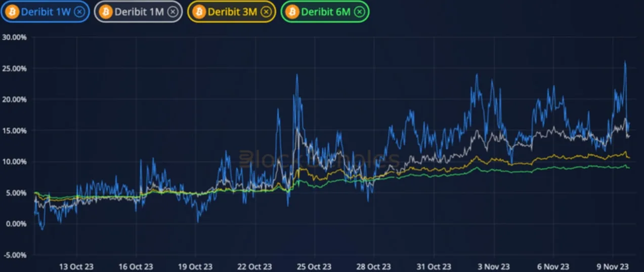Click the Bitcoin icon in Deribit 1W chip
Image resolution: width=644 pixels, height=272 pixels.
coord(12,12)
